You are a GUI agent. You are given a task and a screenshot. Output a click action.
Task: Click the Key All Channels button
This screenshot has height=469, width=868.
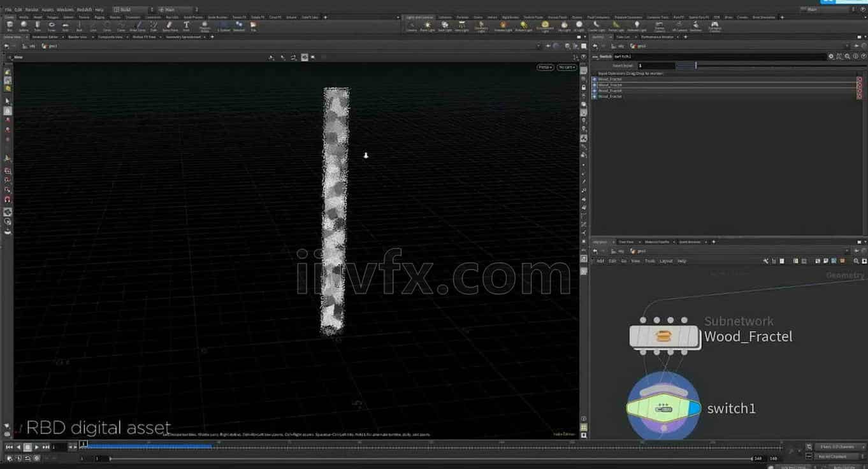832,457
